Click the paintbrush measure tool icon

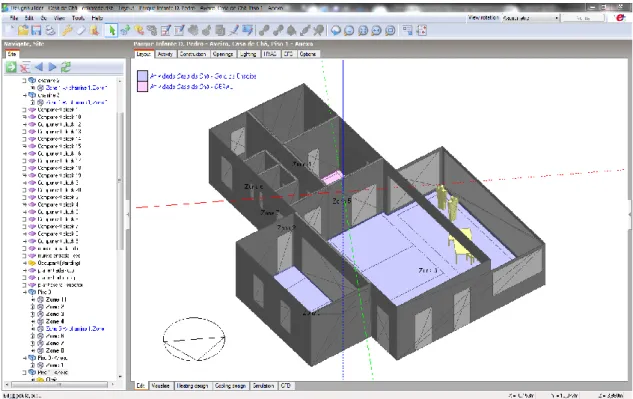(234, 30)
